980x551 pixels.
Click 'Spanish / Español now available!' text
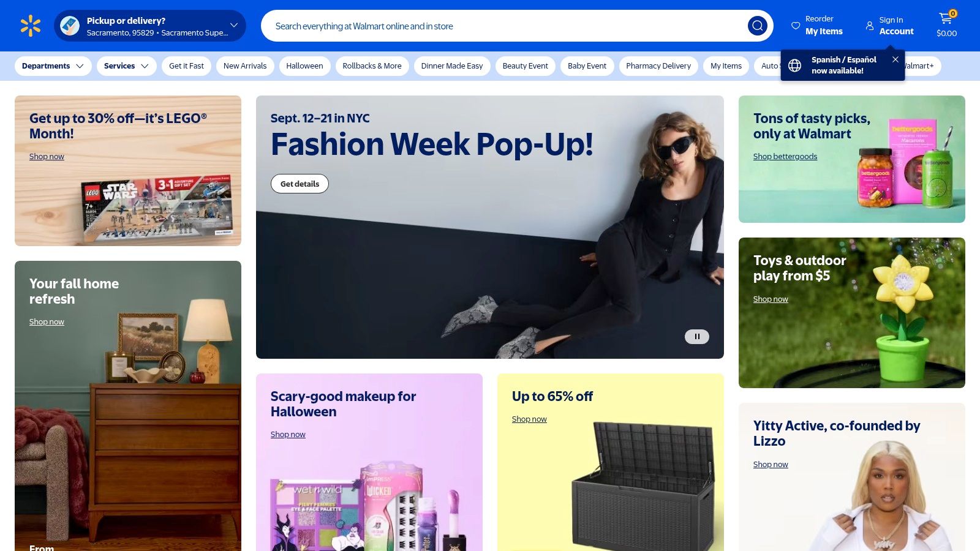point(844,65)
